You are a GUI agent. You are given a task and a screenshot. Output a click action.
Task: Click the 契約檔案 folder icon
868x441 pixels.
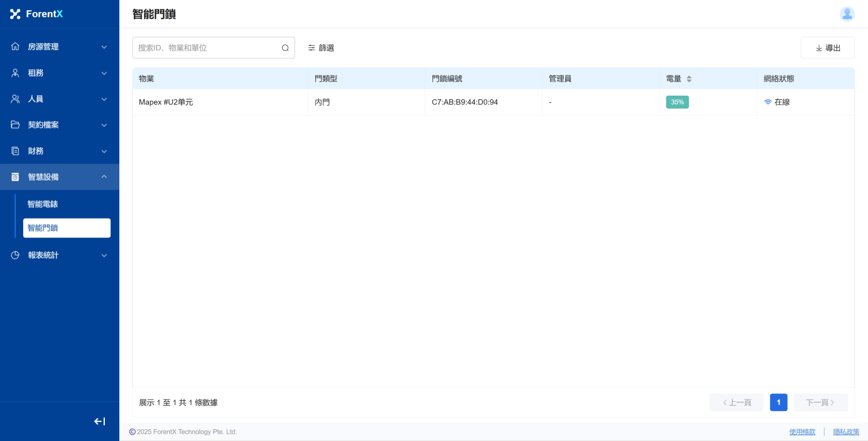[x=16, y=125]
